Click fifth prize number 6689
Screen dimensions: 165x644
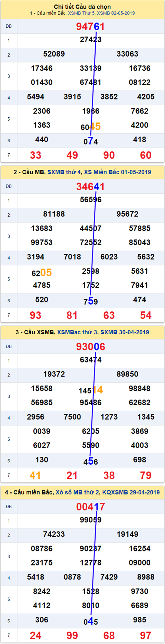point(140,606)
